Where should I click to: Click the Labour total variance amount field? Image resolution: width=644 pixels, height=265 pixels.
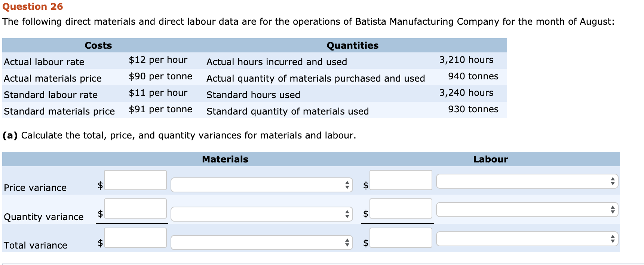(401, 238)
